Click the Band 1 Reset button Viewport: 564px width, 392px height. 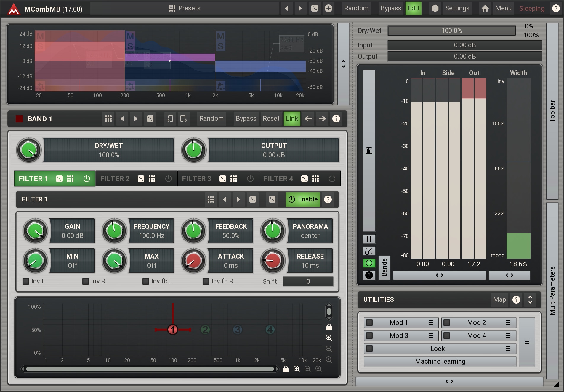[271, 119]
